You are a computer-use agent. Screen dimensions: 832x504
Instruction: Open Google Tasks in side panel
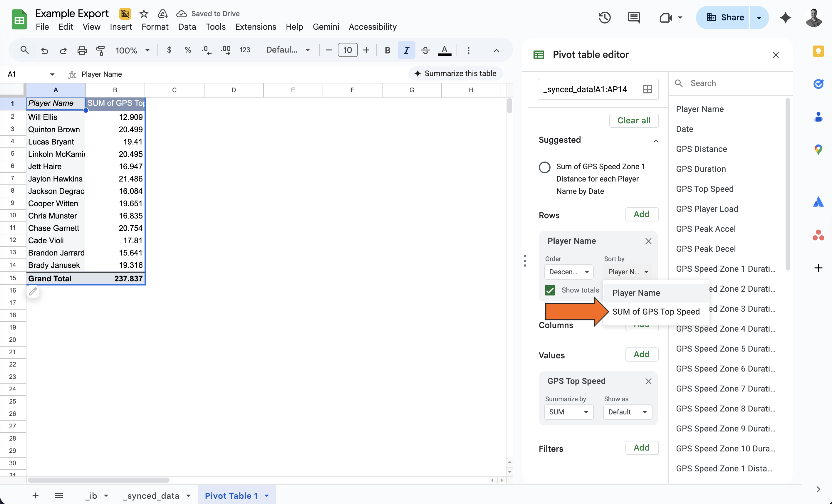coord(818,84)
